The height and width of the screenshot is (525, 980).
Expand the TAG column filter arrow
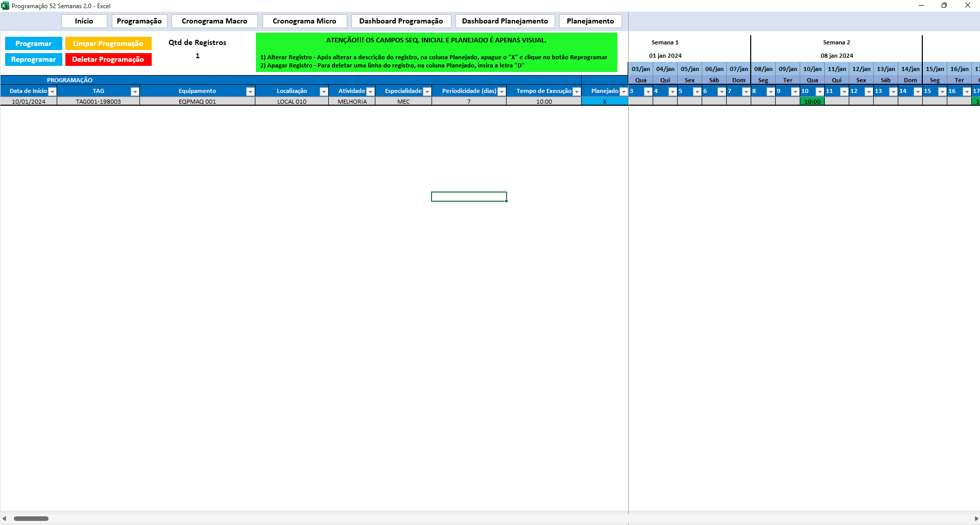click(x=135, y=91)
